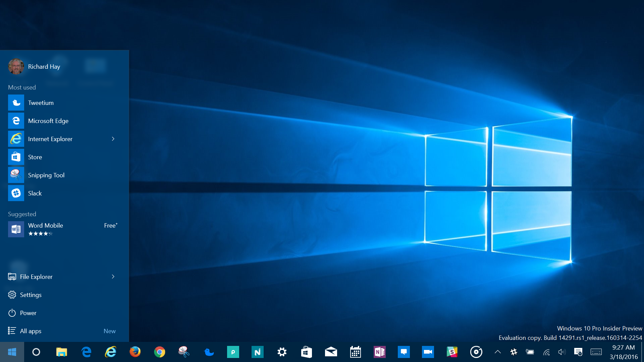
Task: Launch OneNote from the taskbar
Action: (379, 352)
